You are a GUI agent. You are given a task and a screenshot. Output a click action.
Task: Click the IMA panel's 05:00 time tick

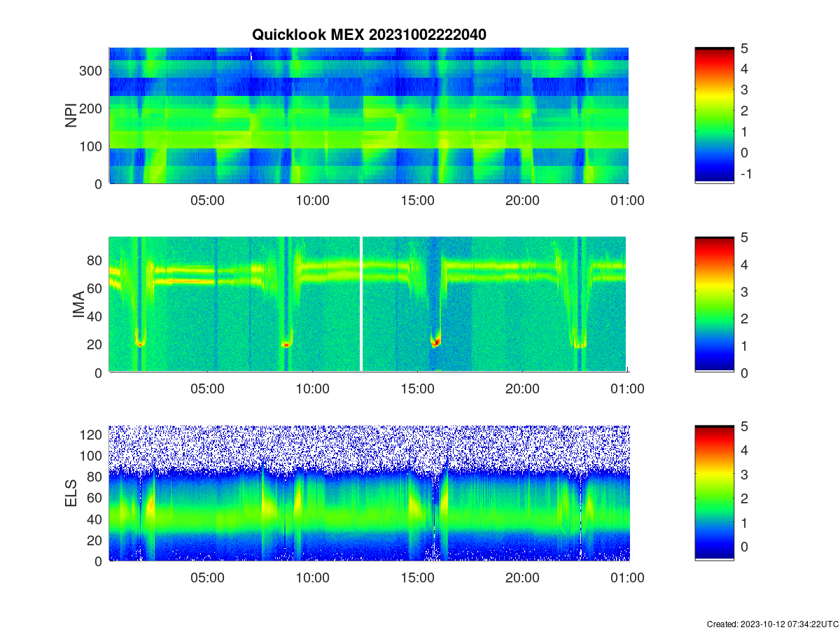pyautogui.click(x=208, y=389)
